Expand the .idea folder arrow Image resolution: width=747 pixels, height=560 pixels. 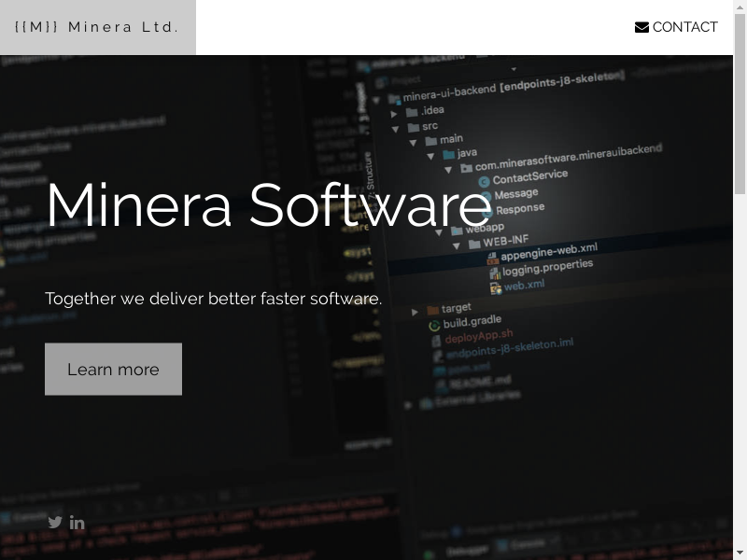coord(393,114)
